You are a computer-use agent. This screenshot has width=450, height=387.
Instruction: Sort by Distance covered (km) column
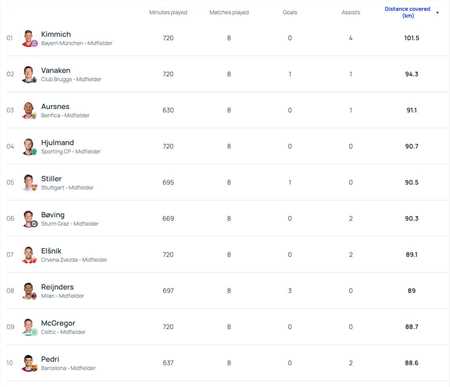407,12
